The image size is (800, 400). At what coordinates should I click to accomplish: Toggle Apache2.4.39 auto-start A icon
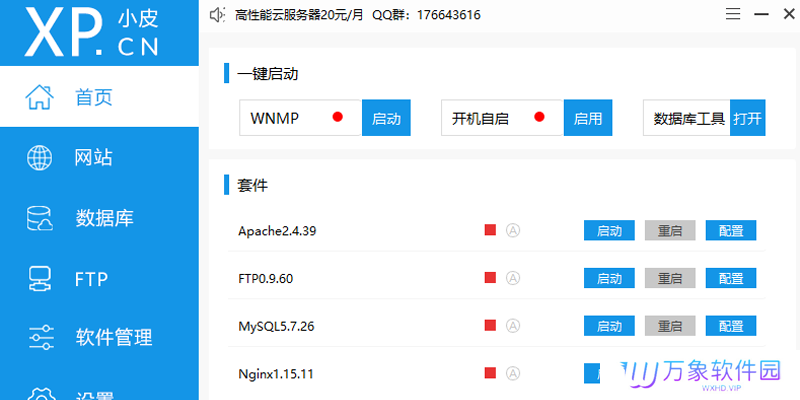(513, 231)
